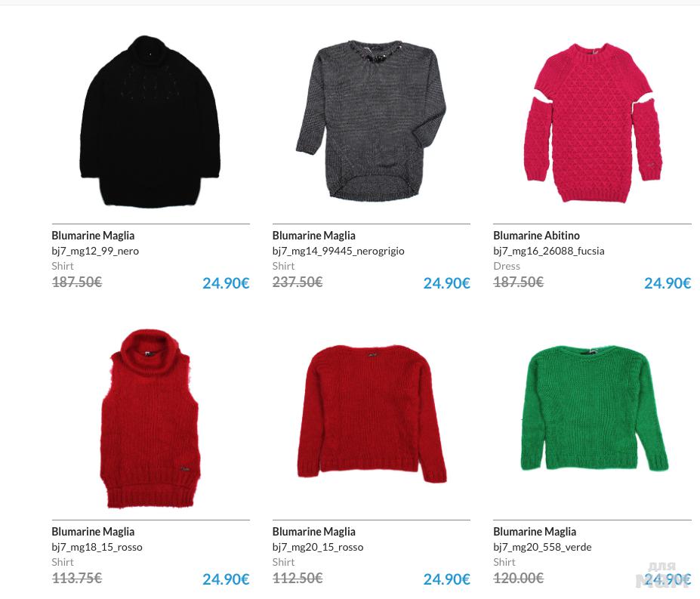
Task: Open the grey knit sweater image
Action: point(371,121)
